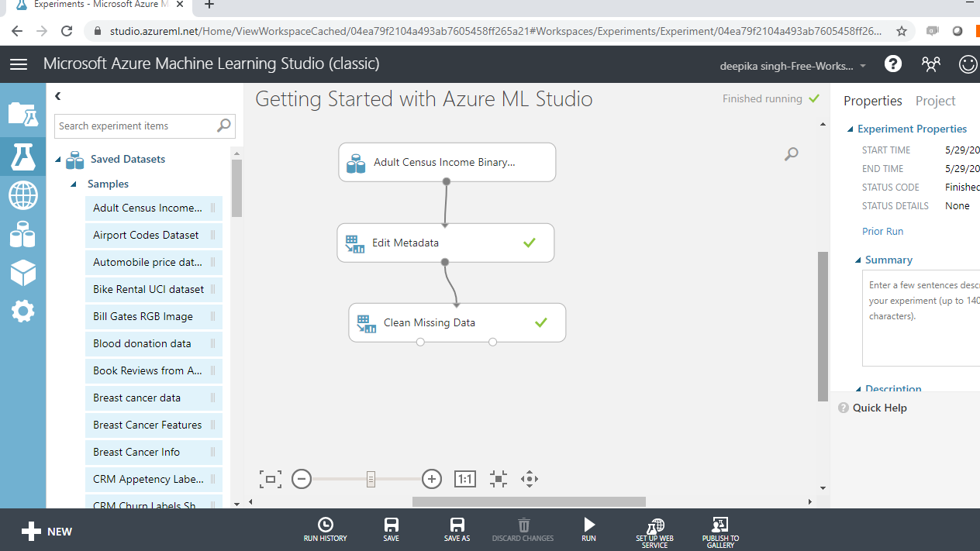Collapse the Description section
This screenshot has height=551, width=980.
[x=858, y=389]
